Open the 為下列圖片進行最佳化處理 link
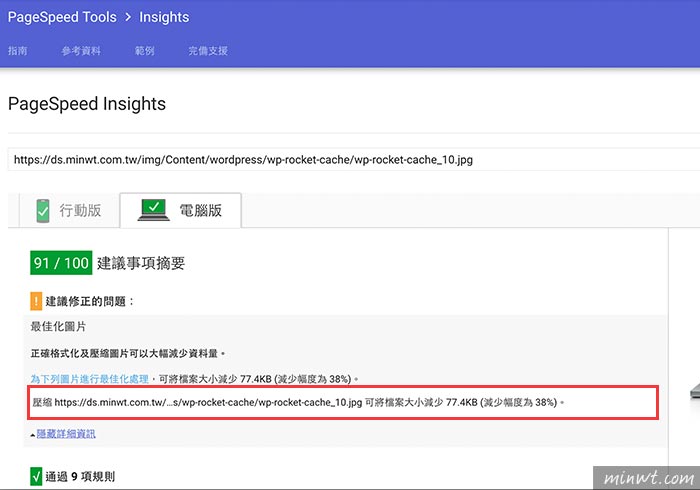The image size is (700, 490). (x=89, y=379)
